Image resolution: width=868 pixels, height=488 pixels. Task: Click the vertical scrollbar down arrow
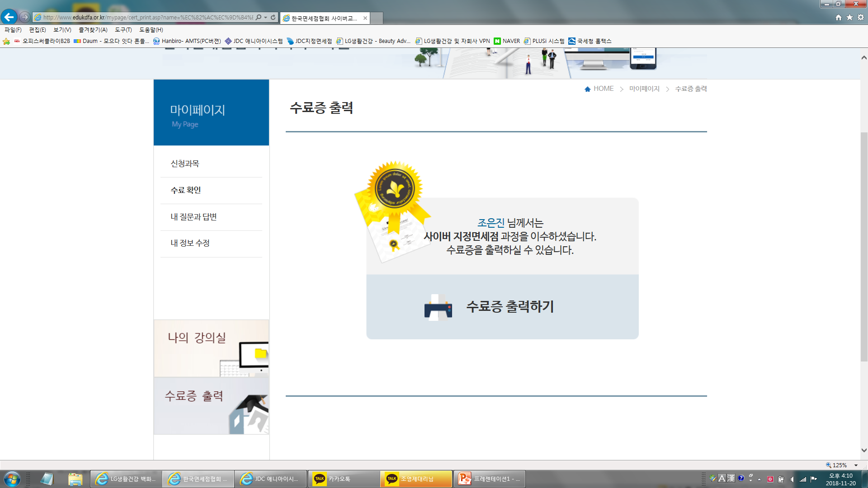pos(864,450)
